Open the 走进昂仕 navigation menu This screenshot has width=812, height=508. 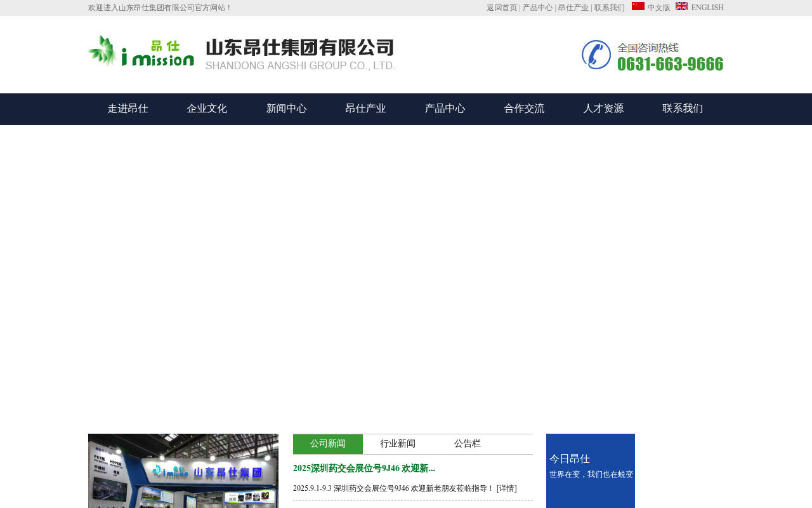(128, 109)
